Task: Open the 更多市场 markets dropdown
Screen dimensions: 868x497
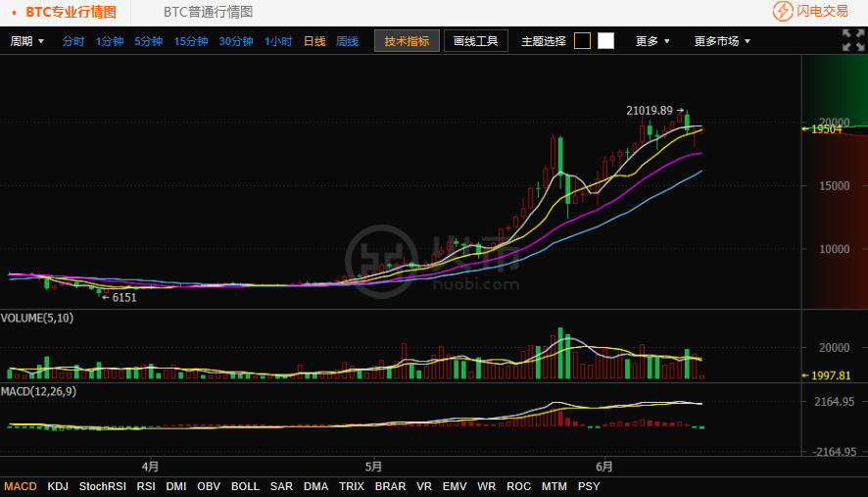Action: [722, 41]
